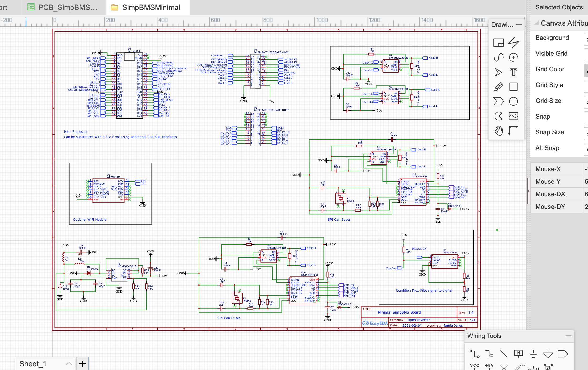Place a GND ground symbol
Viewport: 588px width, 370px height.
point(533,354)
